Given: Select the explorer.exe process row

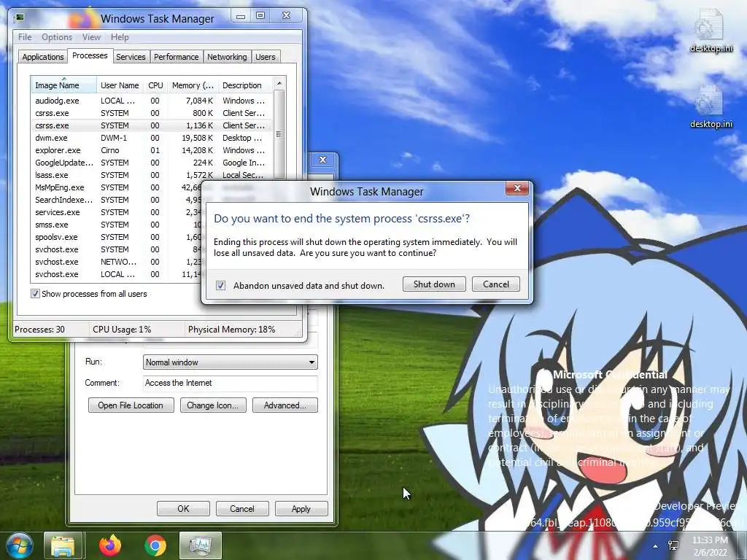Looking at the screenshot, I should click(x=152, y=150).
